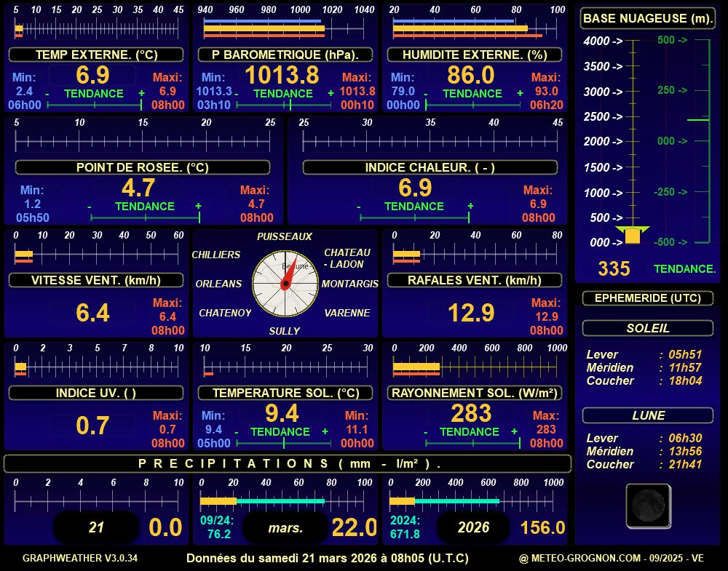
Task: Click the GRAPHWEATHER V3.0.34 version text
Action: tap(80, 559)
